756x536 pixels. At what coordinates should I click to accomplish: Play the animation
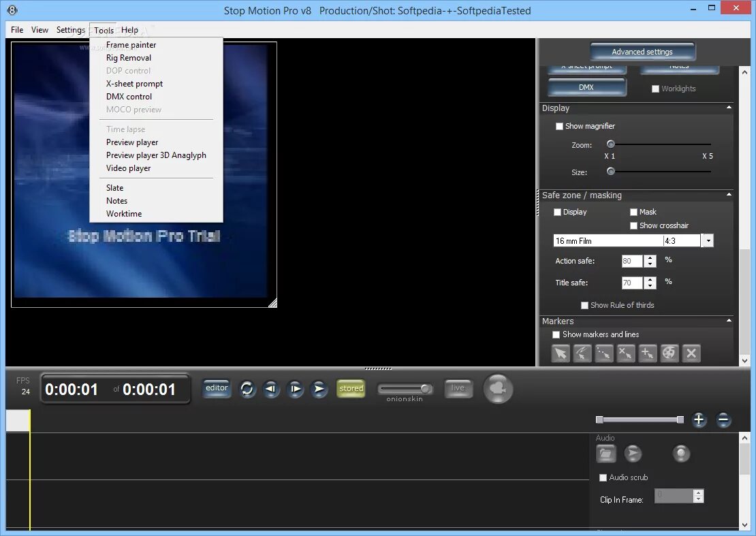point(319,388)
